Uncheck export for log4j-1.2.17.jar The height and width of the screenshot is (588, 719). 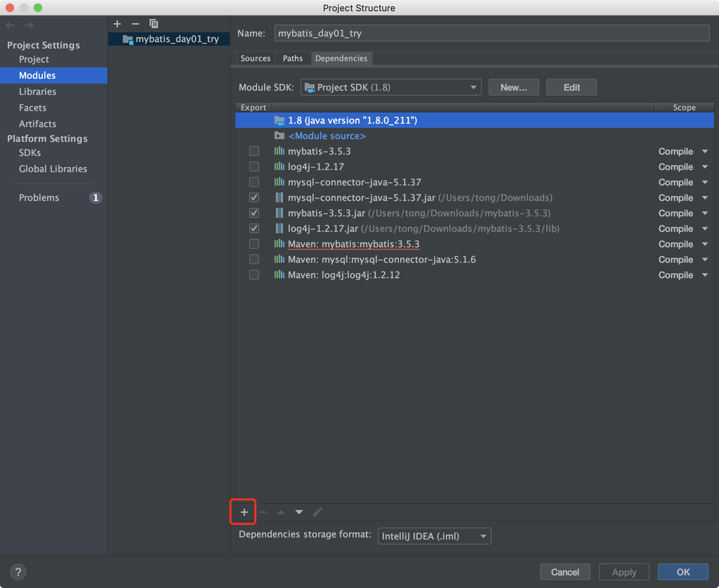[254, 229]
